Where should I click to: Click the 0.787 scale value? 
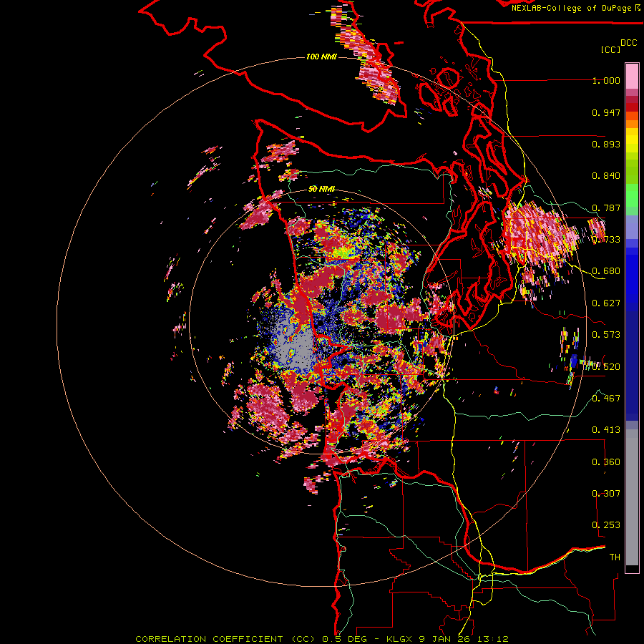(x=606, y=208)
